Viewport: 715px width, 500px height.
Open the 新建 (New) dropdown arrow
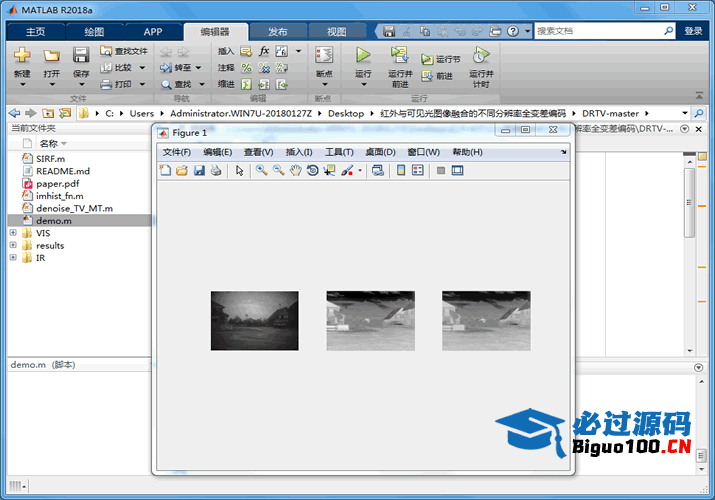tap(22, 85)
